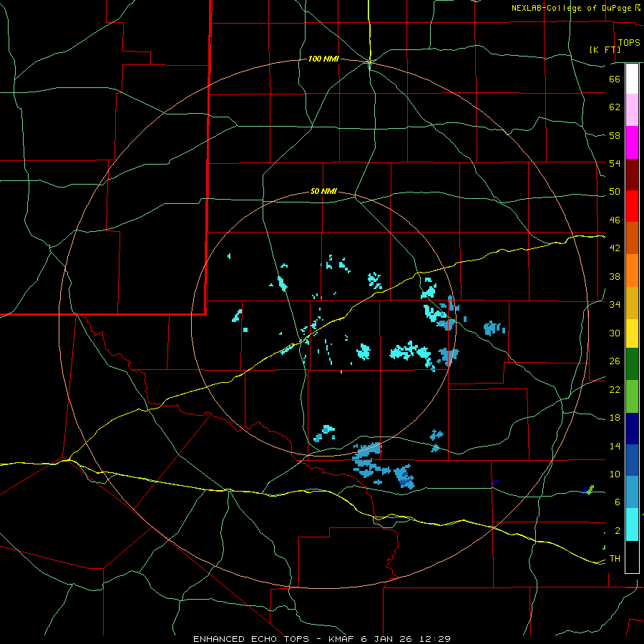Click the bright red 50 K FT swatch

pos(632,206)
